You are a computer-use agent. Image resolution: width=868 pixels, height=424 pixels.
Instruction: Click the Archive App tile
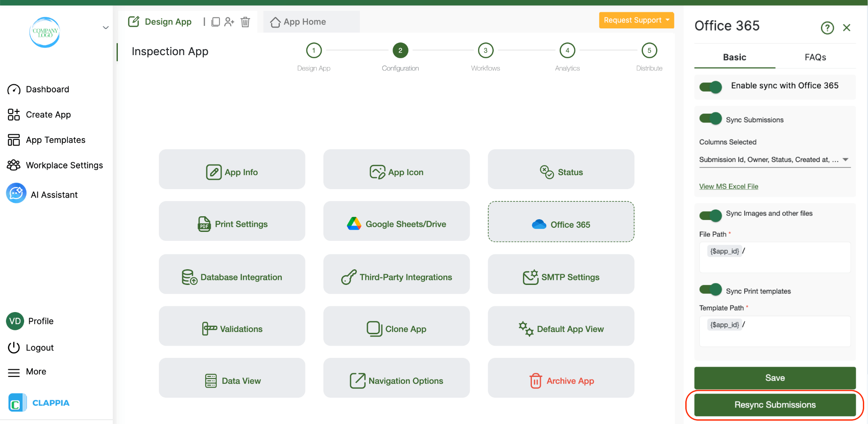pyautogui.click(x=561, y=378)
